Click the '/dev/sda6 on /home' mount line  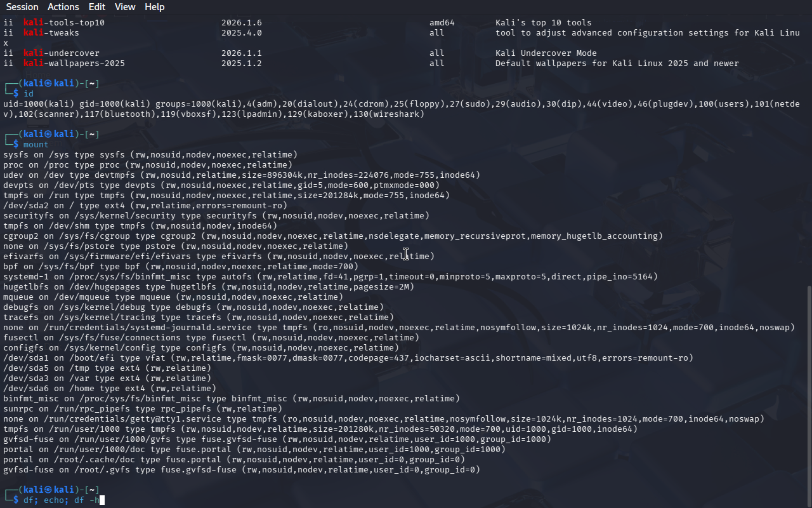coord(109,389)
